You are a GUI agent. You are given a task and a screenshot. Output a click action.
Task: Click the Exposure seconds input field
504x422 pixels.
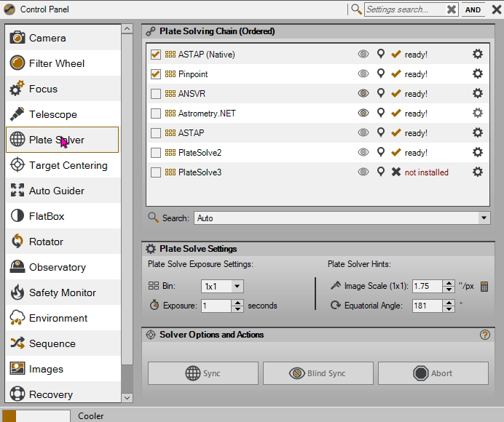[216, 306]
